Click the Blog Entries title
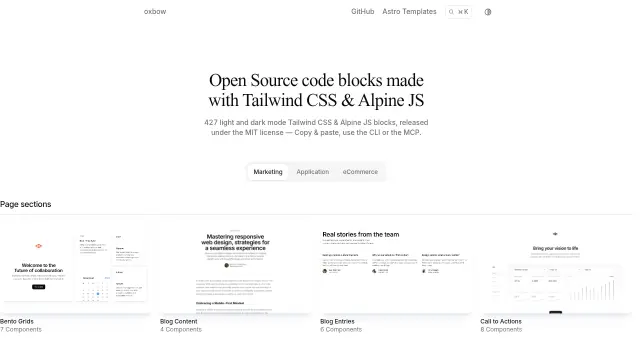 tap(337, 321)
